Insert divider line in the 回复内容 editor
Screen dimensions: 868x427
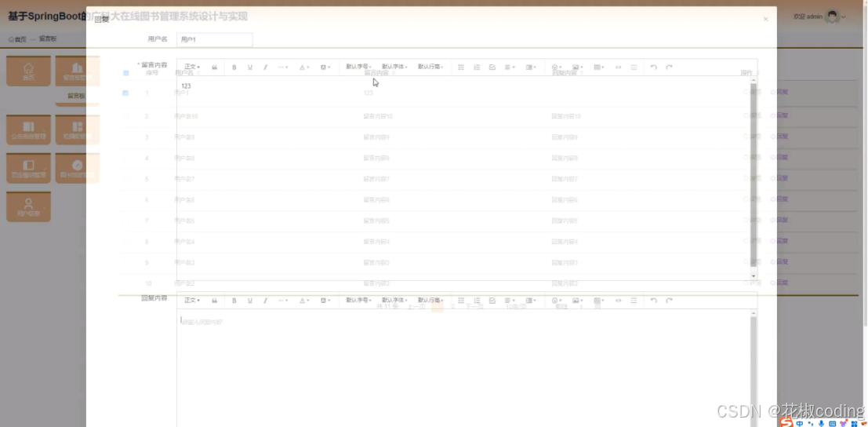pyautogui.click(x=634, y=300)
